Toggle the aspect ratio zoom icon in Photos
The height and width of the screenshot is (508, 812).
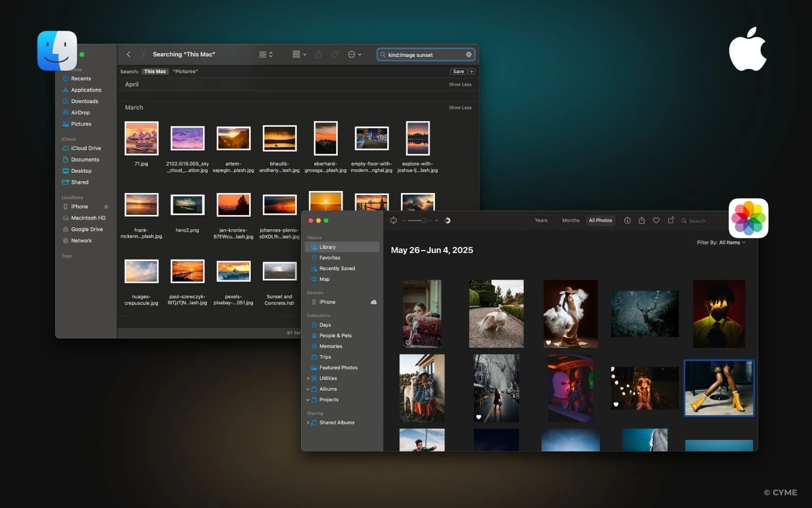click(x=393, y=220)
